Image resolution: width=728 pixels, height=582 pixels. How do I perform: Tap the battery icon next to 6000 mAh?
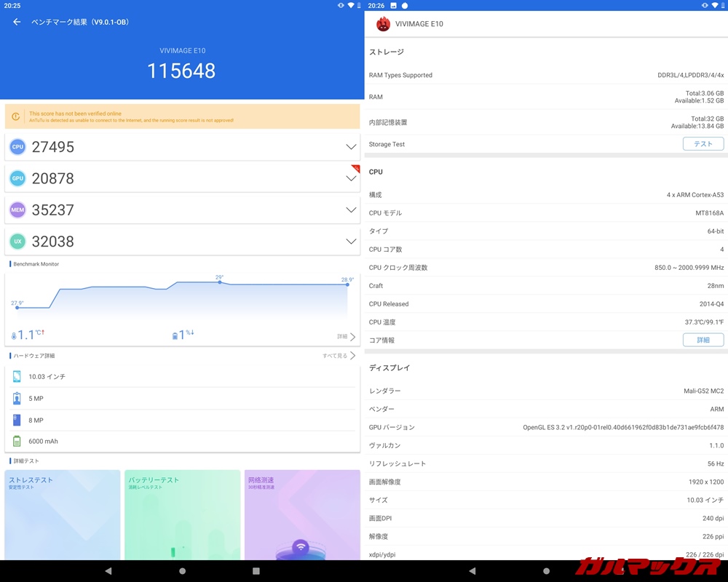click(x=17, y=441)
